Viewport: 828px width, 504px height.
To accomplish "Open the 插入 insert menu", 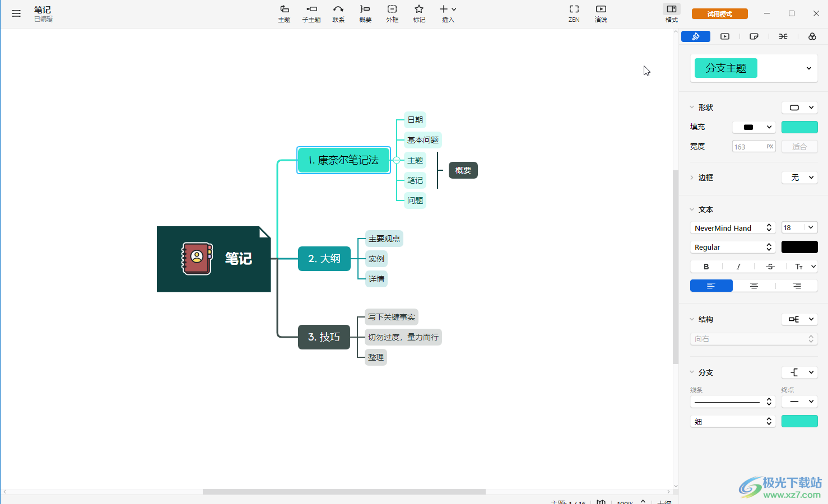I will 448,13.
